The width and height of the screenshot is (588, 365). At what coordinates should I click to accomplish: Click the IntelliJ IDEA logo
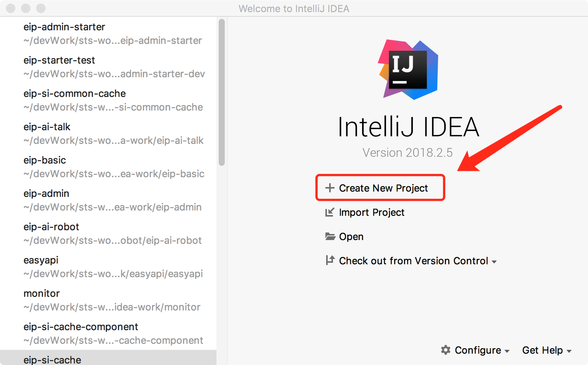coord(408,70)
